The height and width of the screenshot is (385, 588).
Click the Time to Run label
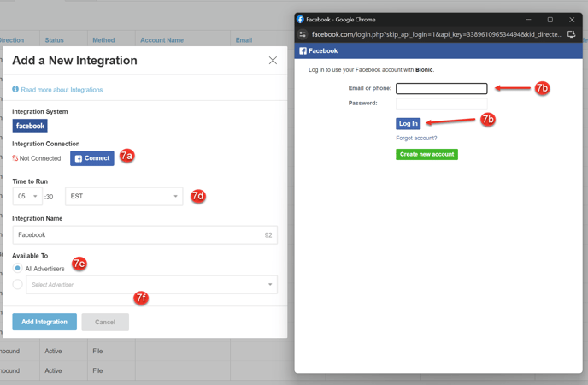[30, 181]
